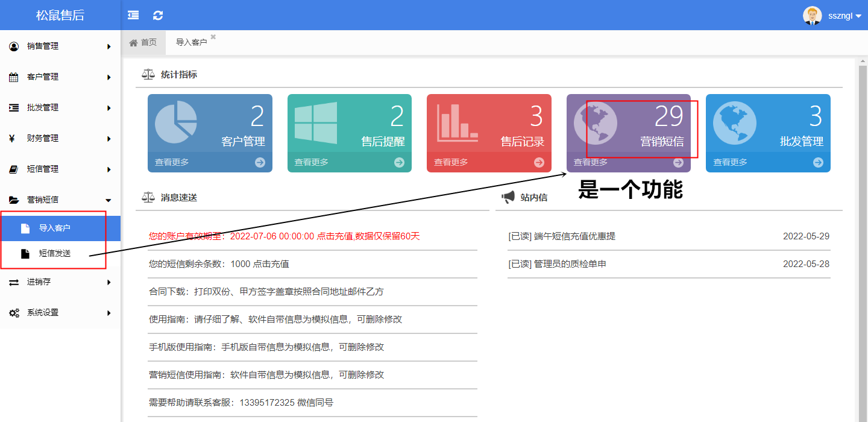Click arrow icon on 售后记录 card
The image size is (868, 422).
[x=539, y=162]
